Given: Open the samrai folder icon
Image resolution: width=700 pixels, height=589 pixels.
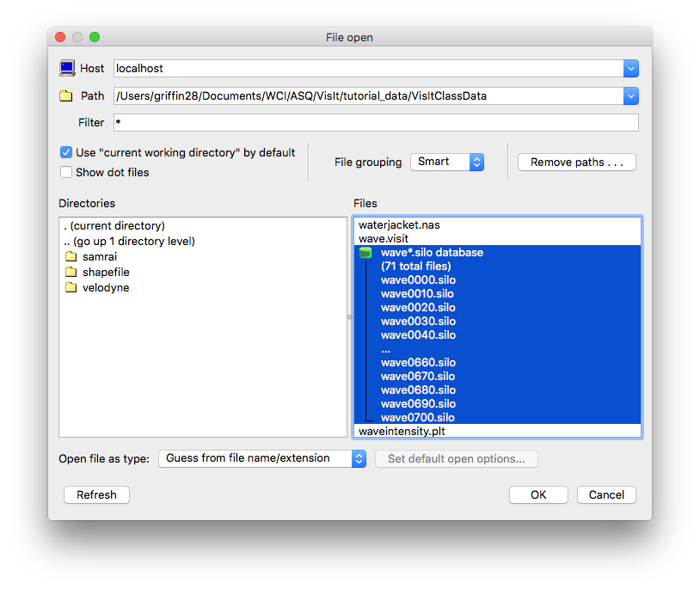Looking at the screenshot, I should pos(71,256).
